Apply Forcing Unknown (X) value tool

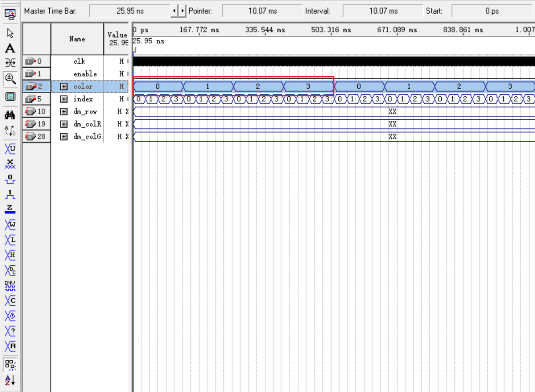[x=11, y=164]
